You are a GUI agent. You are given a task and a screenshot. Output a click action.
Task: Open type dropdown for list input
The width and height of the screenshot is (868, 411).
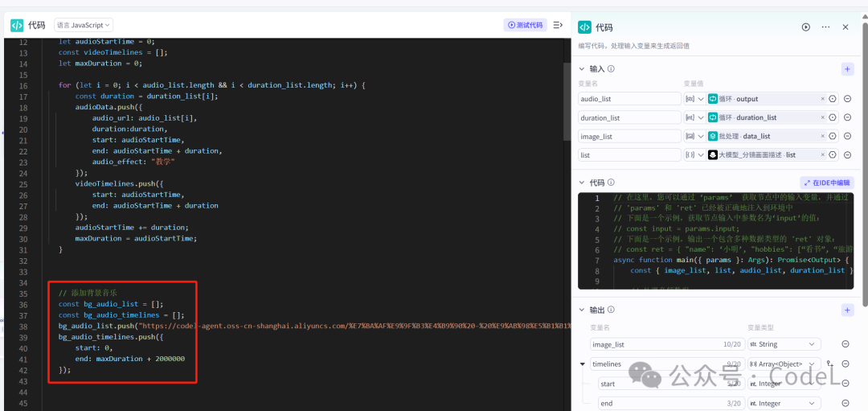point(694,155)
